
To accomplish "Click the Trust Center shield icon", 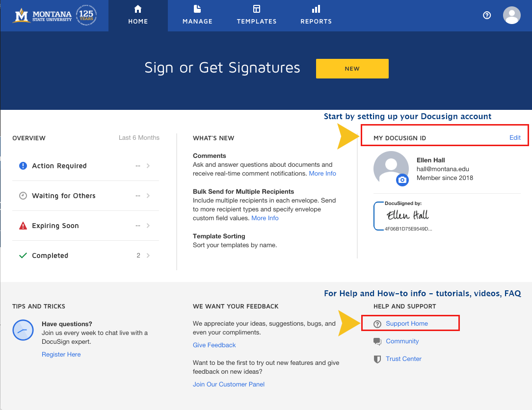I will point(377,359).
